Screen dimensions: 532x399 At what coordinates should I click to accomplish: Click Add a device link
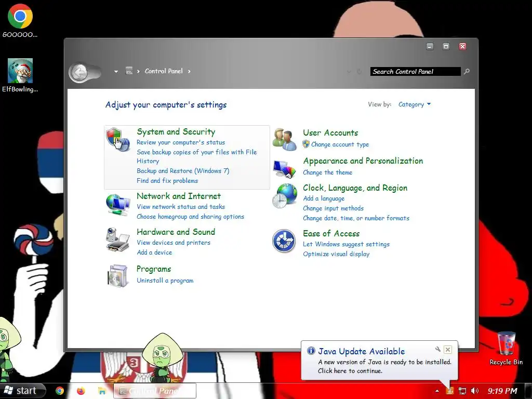click(154, 252)
